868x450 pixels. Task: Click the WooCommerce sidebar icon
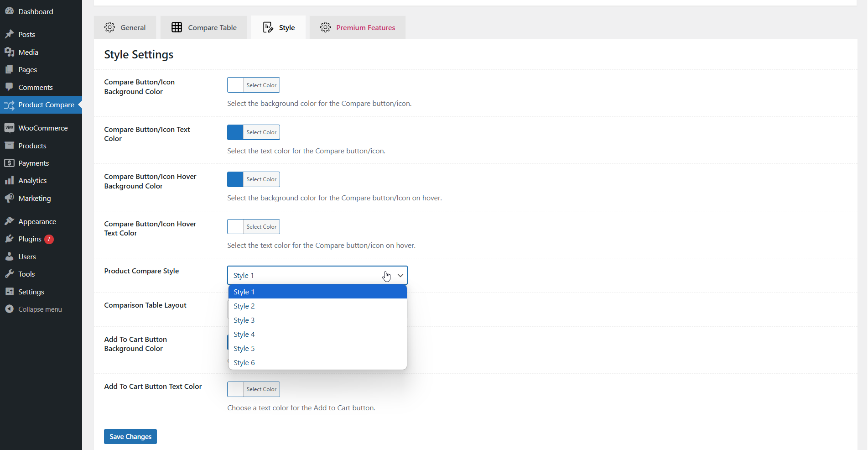[9, 128]
